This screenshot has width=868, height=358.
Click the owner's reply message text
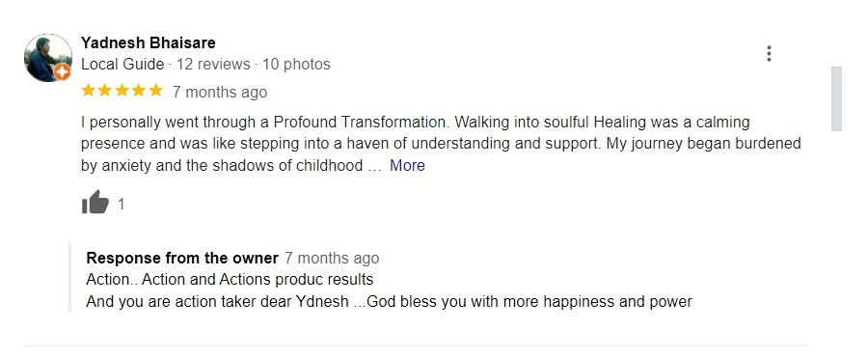390,290
